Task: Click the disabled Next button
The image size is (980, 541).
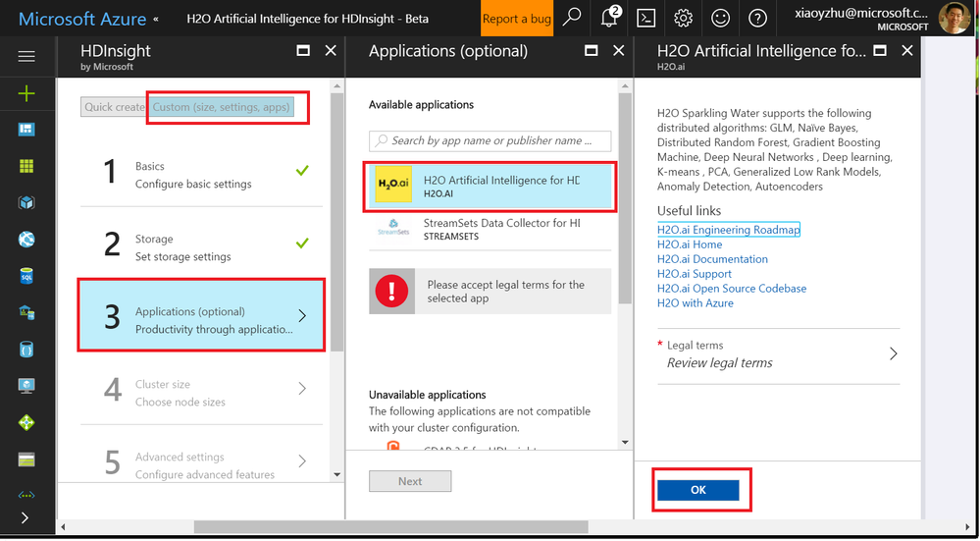Action: pyautogui.click(x=410, y=481)
